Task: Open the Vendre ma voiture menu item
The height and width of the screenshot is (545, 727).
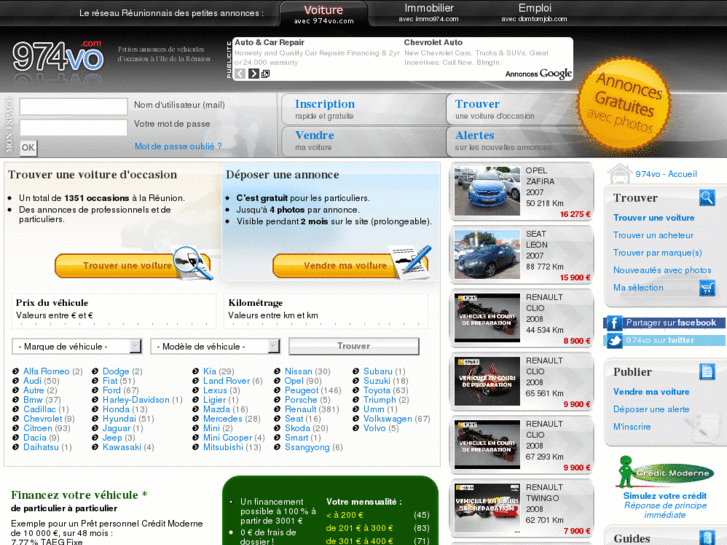Action: click(x=364, y=141)
